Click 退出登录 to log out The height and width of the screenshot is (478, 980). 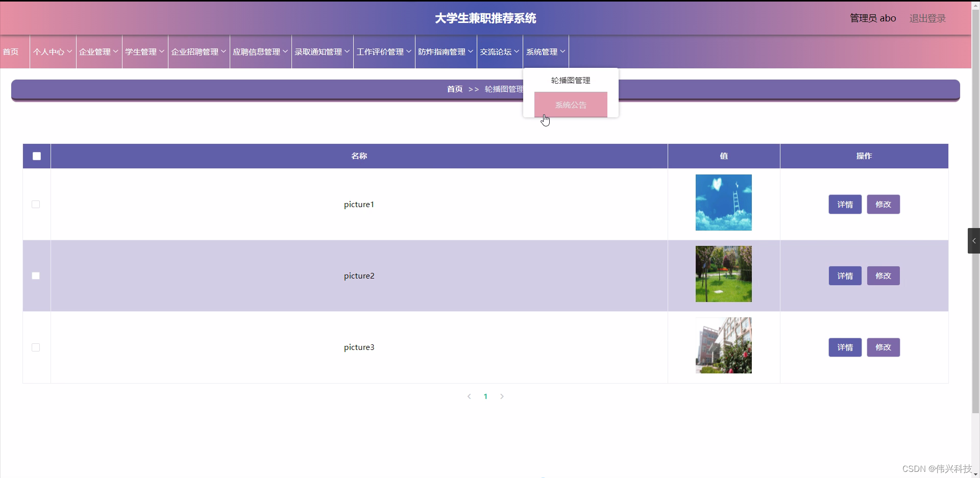click(927, 18)
